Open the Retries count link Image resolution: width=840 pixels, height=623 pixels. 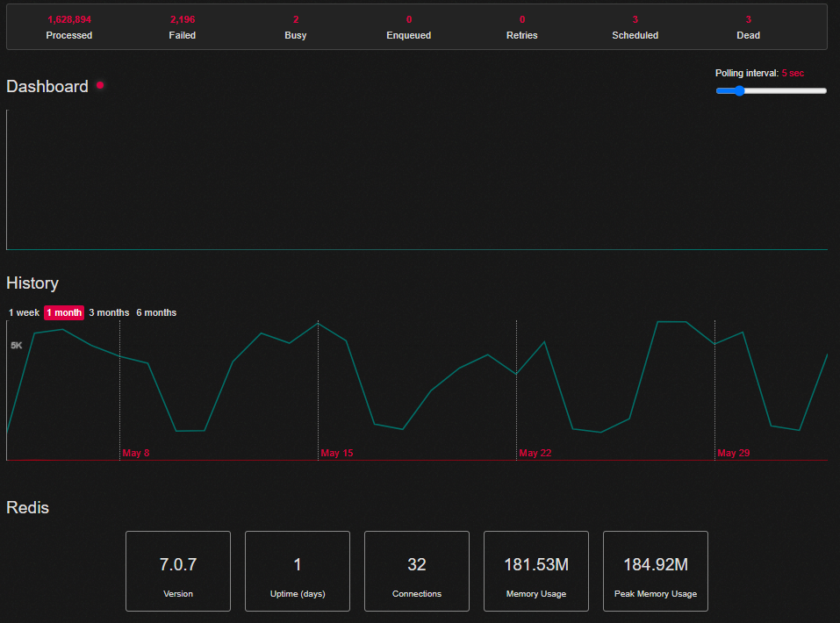coord(521,27)
